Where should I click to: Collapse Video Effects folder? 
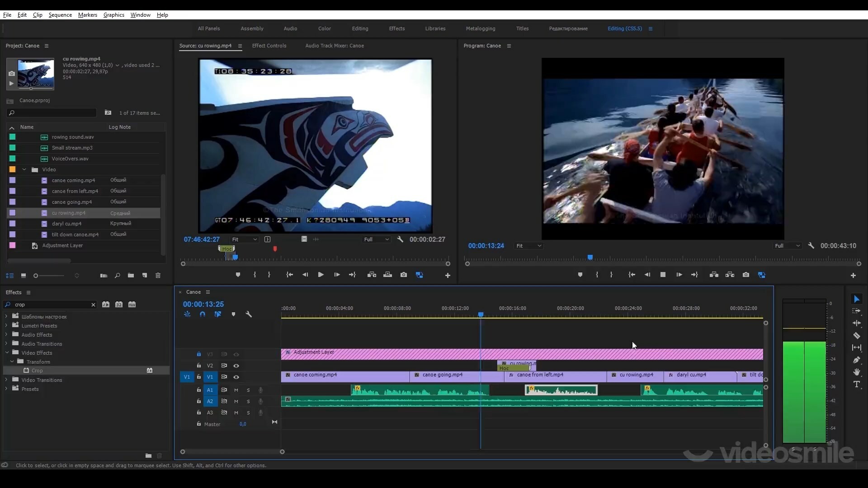coord(7,353)
